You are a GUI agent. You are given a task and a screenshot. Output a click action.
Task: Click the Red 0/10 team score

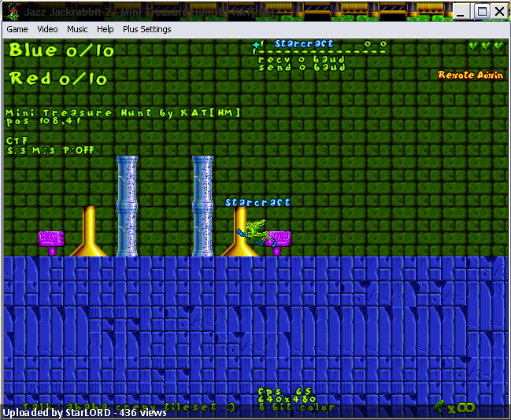[58, 79]
